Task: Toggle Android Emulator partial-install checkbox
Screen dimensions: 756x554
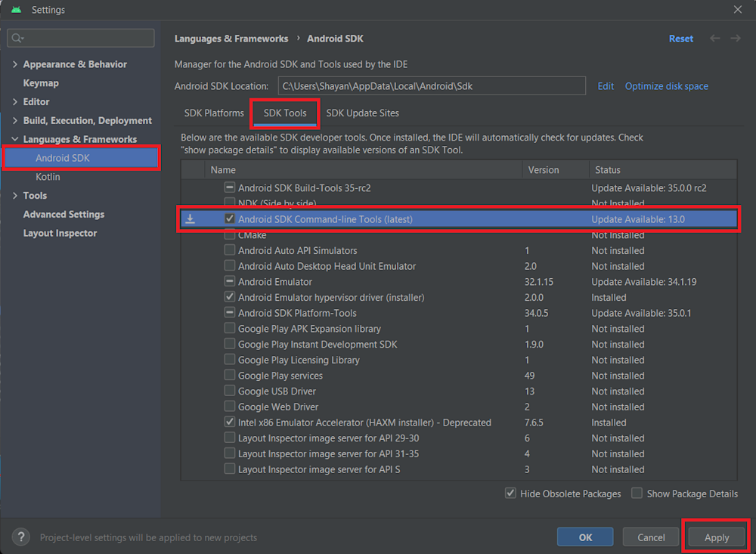Action: 230,282
